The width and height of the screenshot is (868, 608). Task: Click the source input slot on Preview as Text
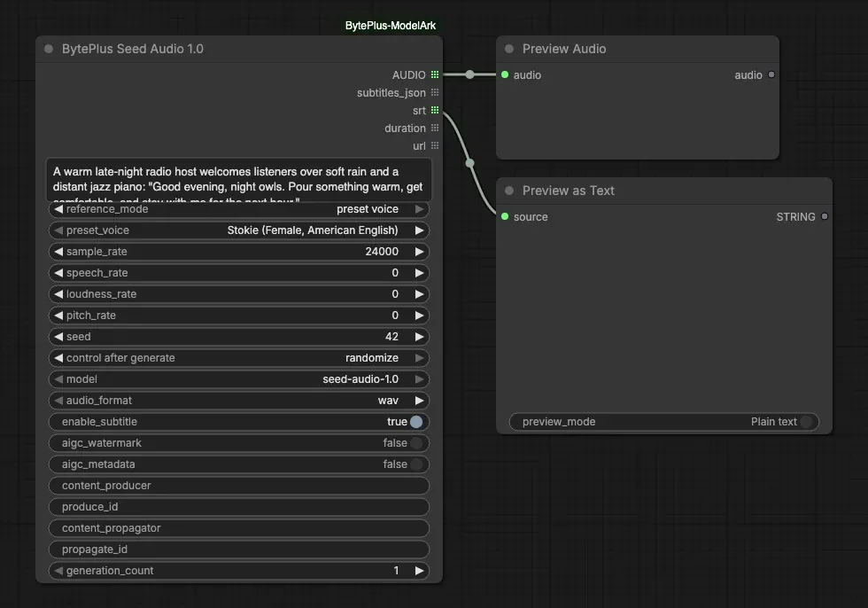coord(505,216)
